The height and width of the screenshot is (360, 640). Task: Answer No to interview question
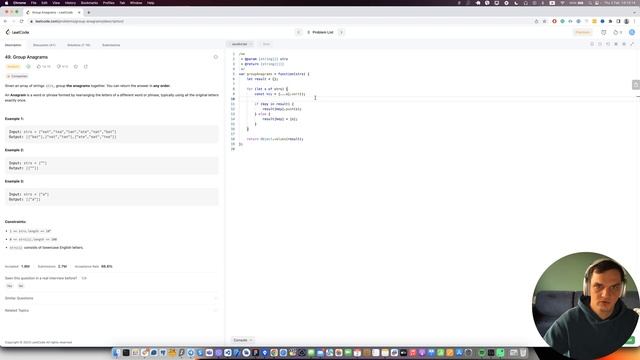point(21,286)
